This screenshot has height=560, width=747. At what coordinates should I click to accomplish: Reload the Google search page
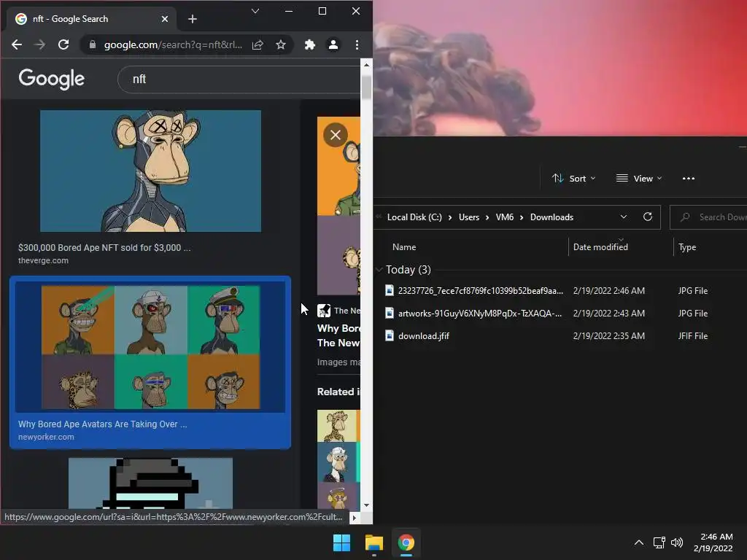(63, 44)
